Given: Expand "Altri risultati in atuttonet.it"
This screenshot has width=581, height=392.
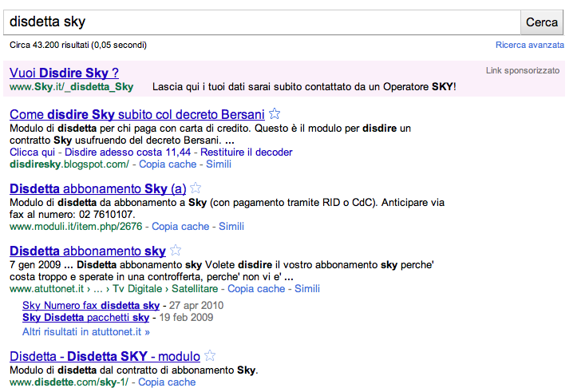Looking at the screenshot, I should (86, 331).
